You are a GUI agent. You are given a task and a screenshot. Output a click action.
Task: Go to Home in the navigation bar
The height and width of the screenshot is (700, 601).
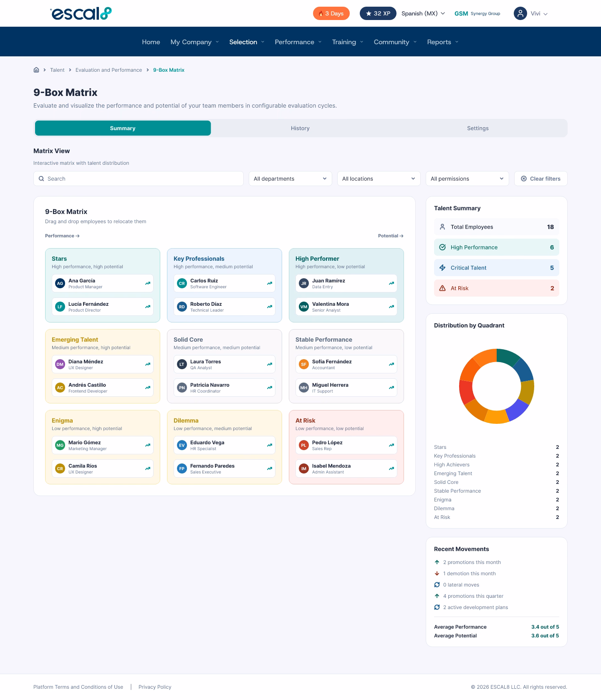point(151,42)
